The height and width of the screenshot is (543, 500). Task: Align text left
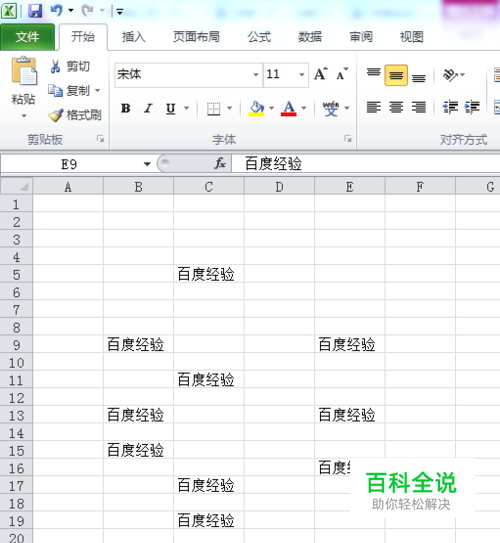tap(374, 107)
